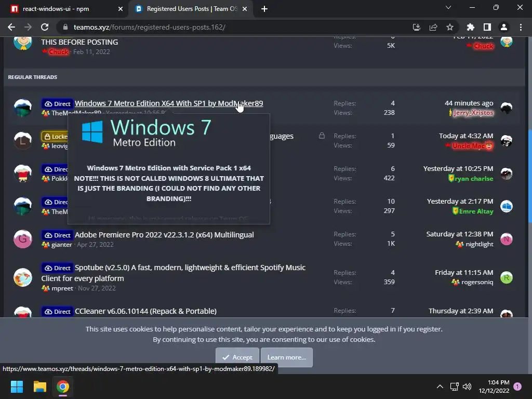The image size is (532, 399).
Task: Click Direct prefix on Adobe Premiere thread
Action: [x=57, y=235]
